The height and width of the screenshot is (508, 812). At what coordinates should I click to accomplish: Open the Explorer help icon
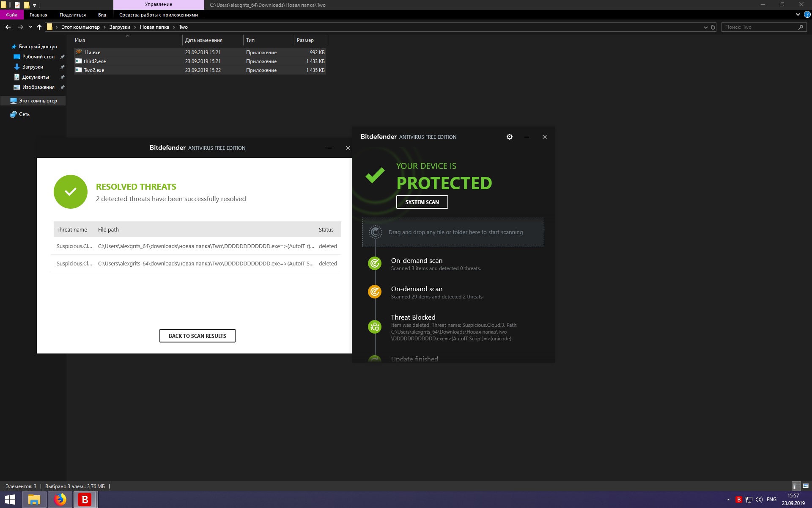click(x=807, y=14)
